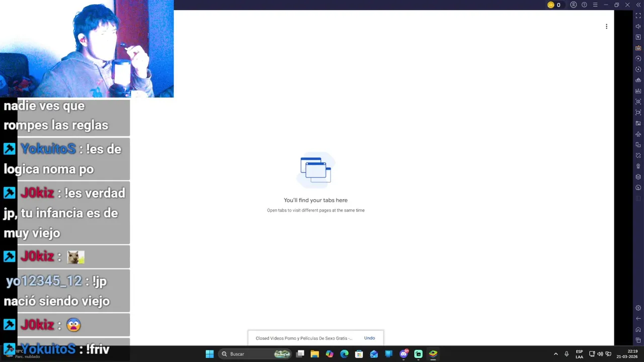The height and width of the screenshot is (362, 644).
Task: Click the Android back arrow icon
Action: 638,319
